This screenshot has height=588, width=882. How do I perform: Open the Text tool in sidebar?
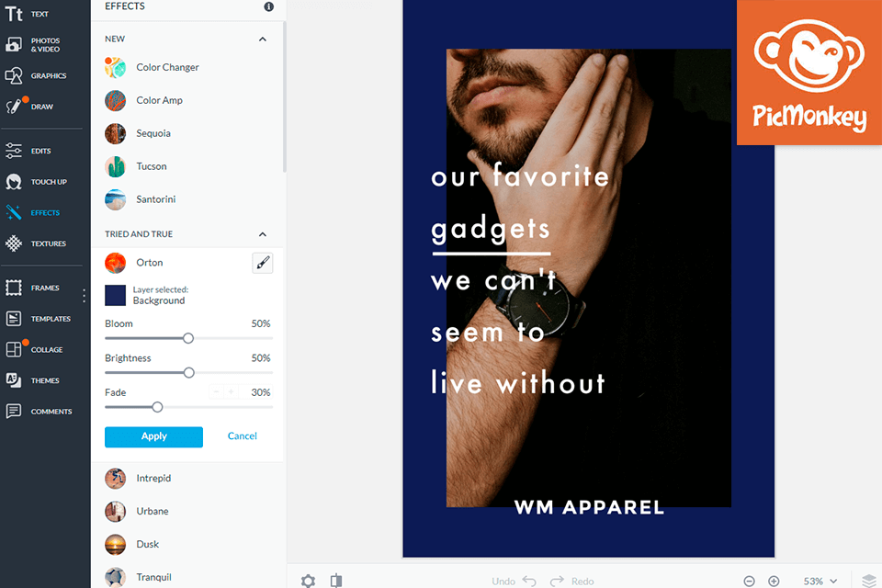coord(27,14)
